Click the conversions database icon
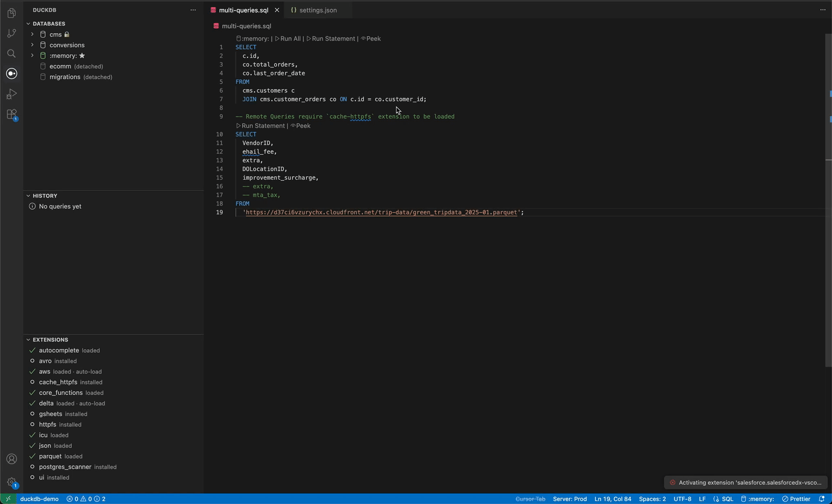 point(43,45)
